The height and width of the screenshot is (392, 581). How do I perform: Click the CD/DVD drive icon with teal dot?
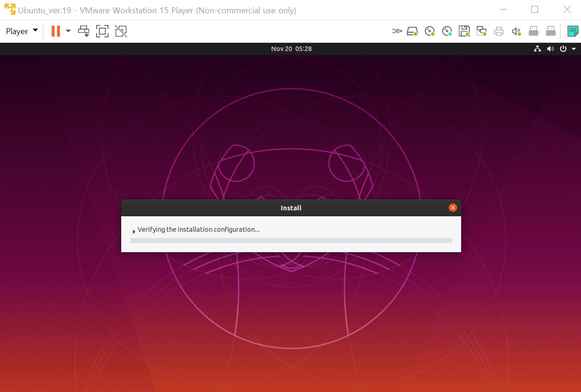point(447,31)
